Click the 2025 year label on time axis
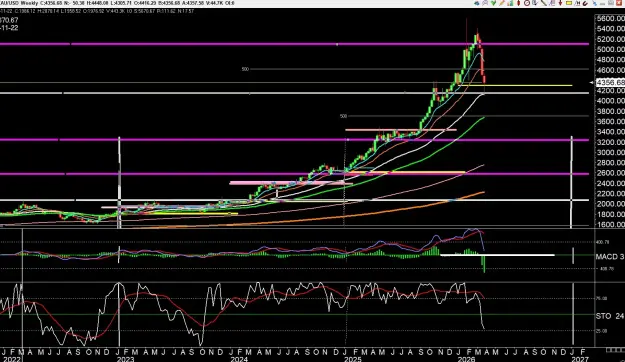The width and height of the screenshot is (625, 362). (x=352, y=359)
